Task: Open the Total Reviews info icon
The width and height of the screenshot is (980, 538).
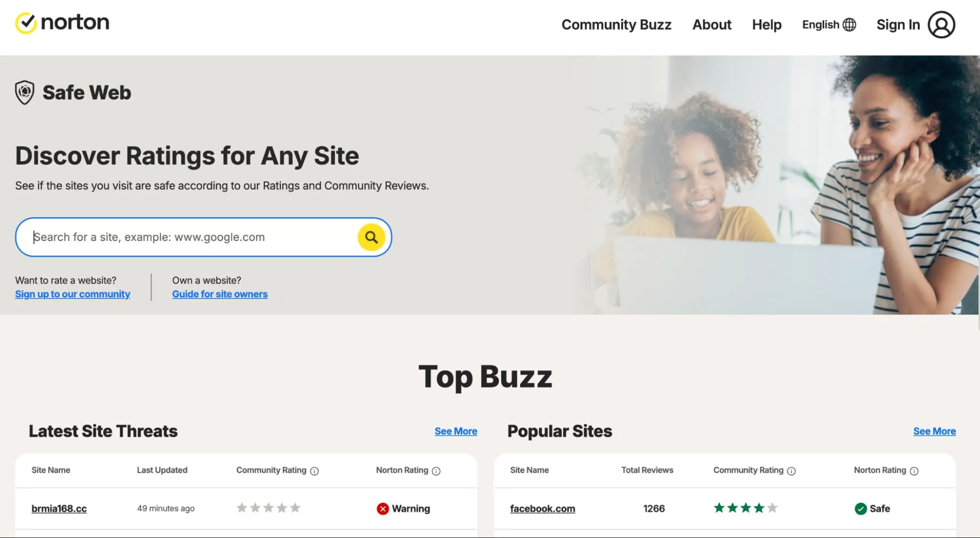Action: point(647,470)
